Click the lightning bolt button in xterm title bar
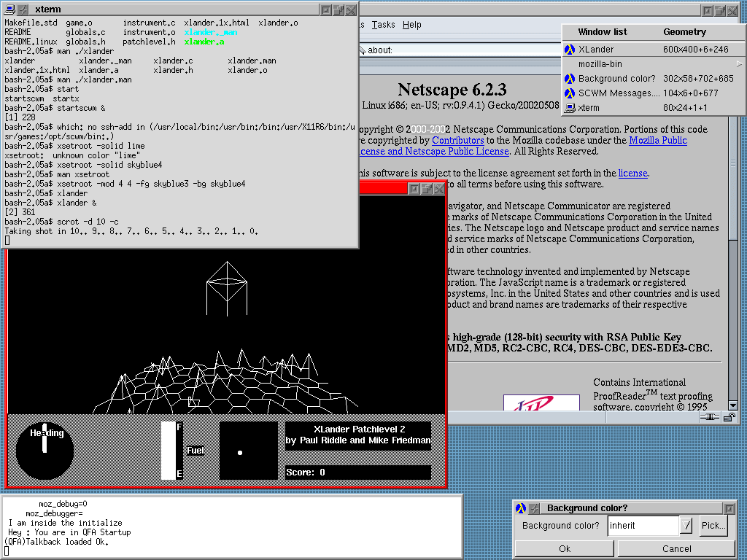This screenshot has height=560, width=747. [23, 9]
